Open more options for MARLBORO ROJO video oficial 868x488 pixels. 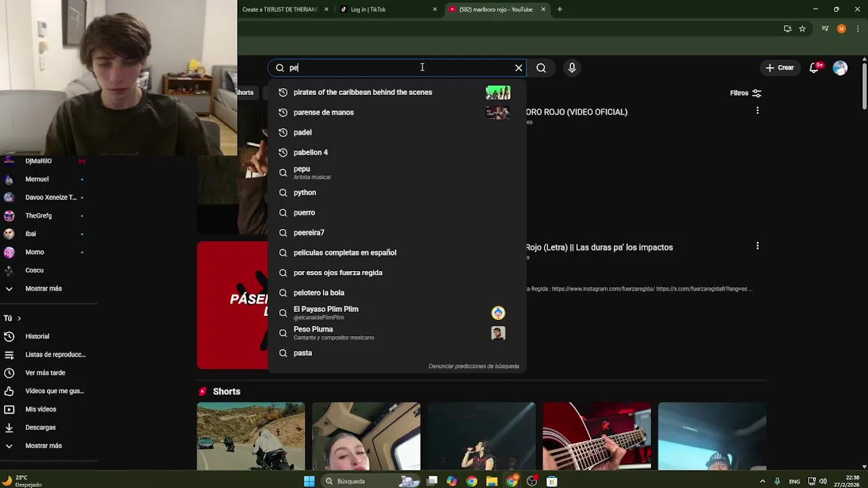[x=757, y=110]
